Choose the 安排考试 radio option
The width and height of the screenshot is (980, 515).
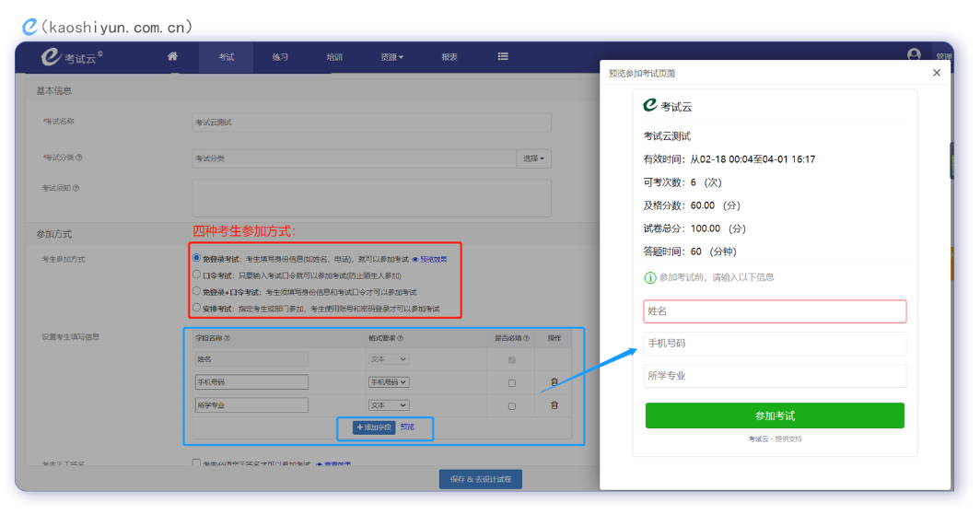point(196,308)
